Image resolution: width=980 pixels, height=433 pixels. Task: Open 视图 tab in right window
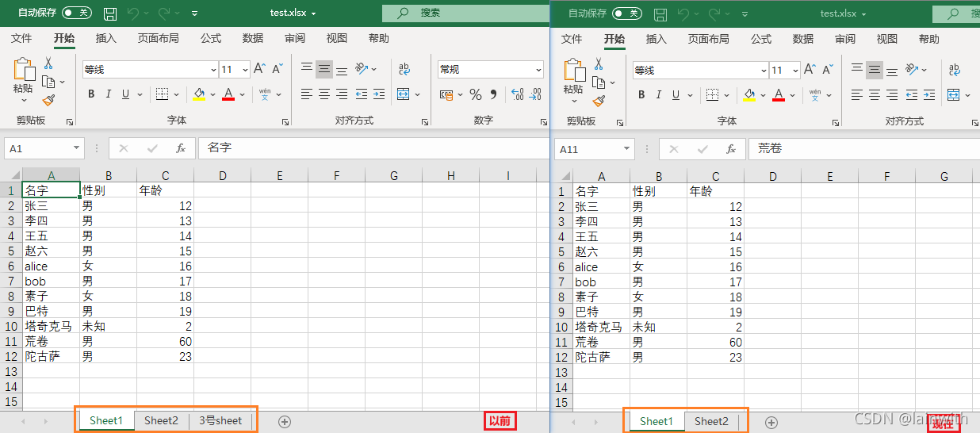pos(887,39)
